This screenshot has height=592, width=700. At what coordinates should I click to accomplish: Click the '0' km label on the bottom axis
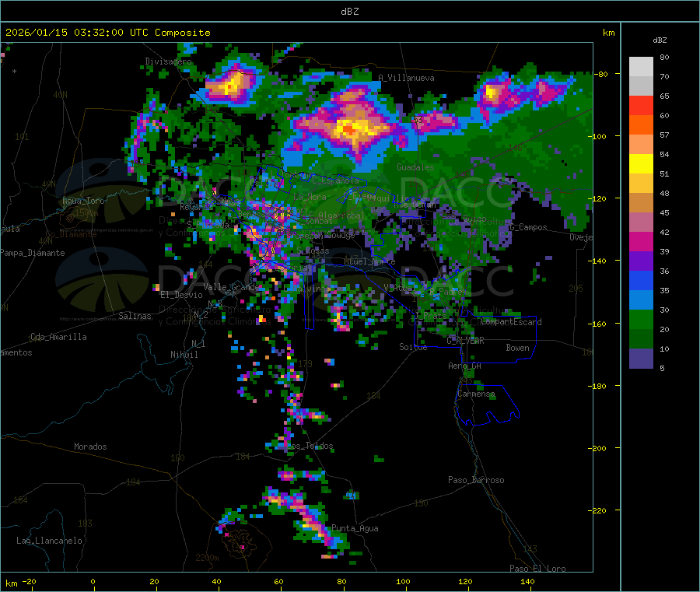pyautogui.click(x=93, y=581)
